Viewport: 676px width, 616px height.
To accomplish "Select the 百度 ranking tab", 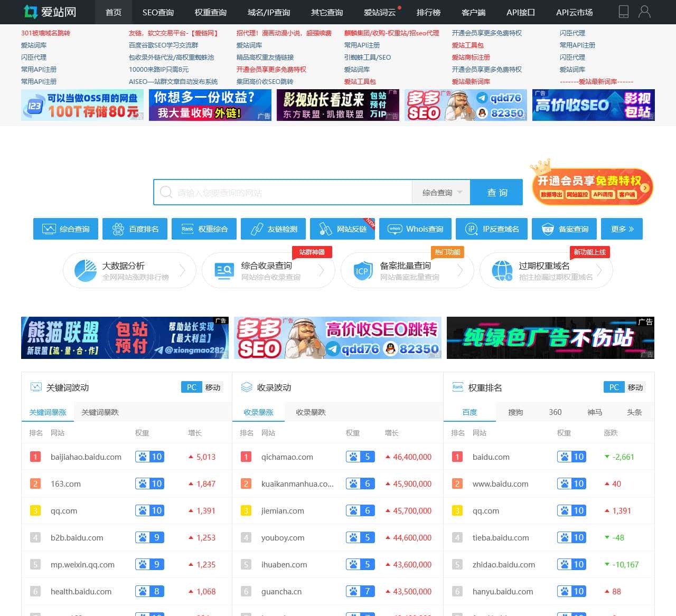I will tap(470, 412).
